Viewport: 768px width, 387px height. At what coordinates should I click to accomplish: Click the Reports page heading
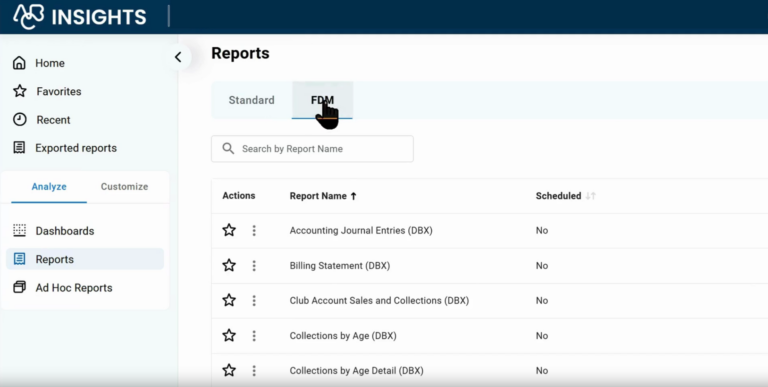[x=240, y=53]
